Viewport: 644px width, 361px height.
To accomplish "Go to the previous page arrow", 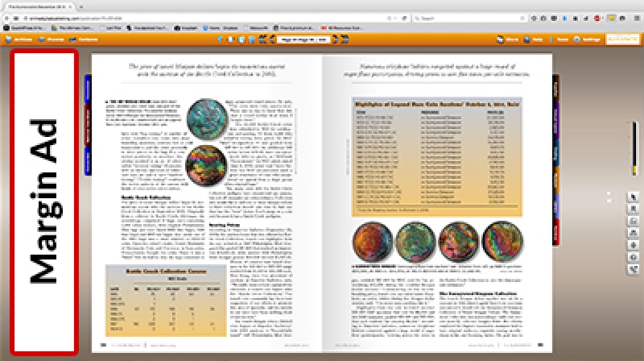I will pyautogui.click(x=272, y=39).
